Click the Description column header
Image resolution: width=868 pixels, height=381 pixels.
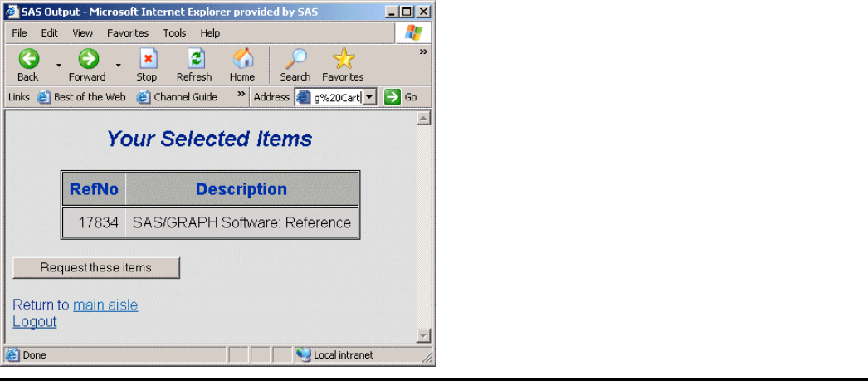(242, 189)
